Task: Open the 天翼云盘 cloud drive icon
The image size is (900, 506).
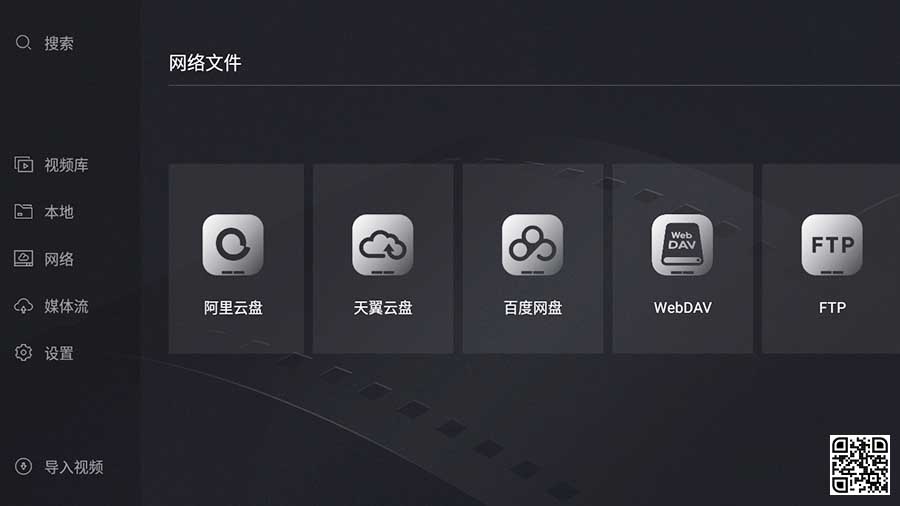Action: [x=383, y=245]
